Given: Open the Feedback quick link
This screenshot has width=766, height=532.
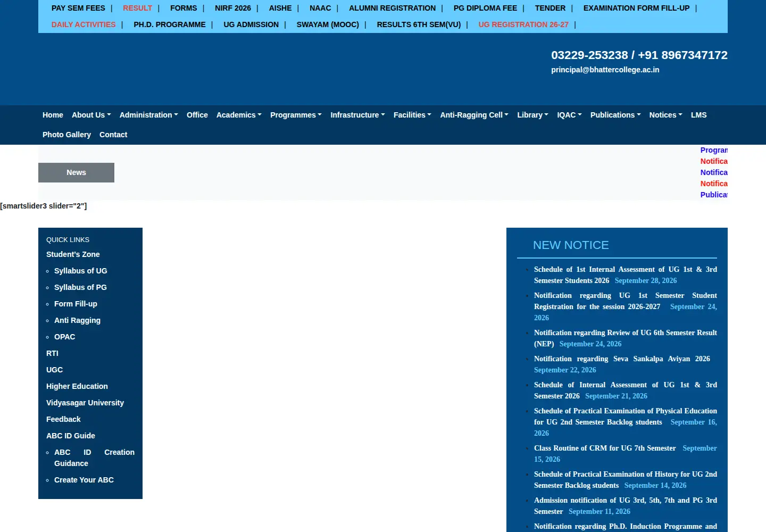Looking at the screenshot, I should 63,419.
